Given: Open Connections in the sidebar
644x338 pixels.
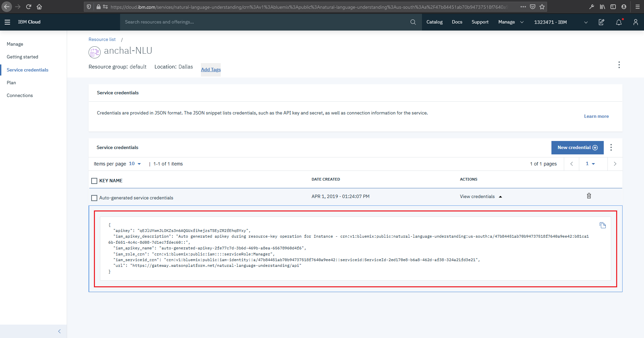Looking at the screenshot, I should pos(20,95).
